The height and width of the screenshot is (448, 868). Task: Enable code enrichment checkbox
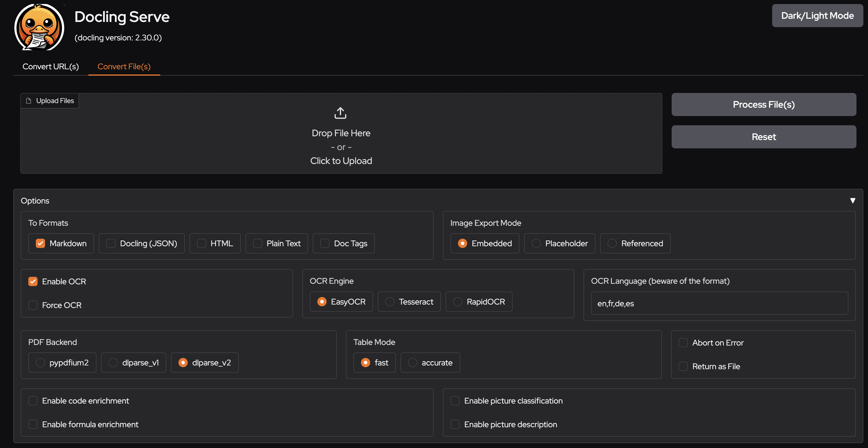tap(33, 400)
